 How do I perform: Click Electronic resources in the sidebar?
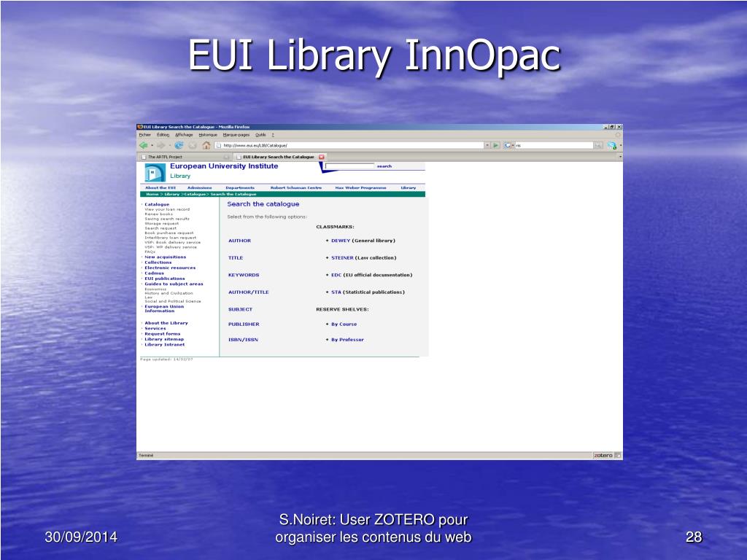coord(170,268)
